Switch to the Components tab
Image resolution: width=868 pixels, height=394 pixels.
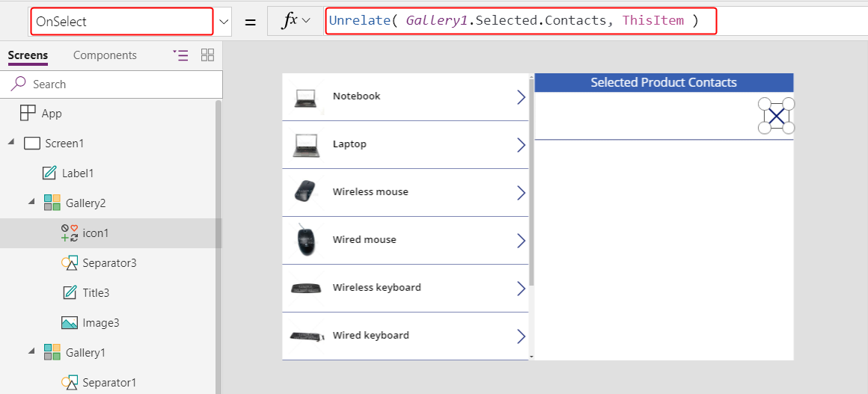click(105, 55)
